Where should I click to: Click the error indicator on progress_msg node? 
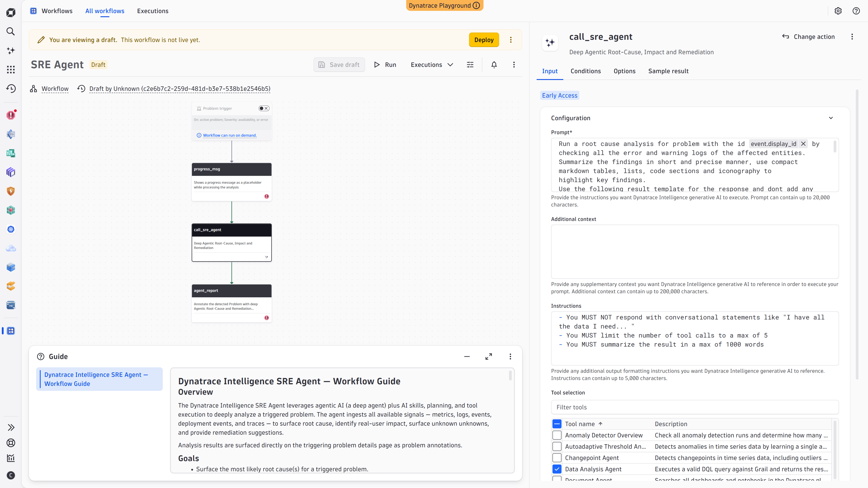point(267,196)
